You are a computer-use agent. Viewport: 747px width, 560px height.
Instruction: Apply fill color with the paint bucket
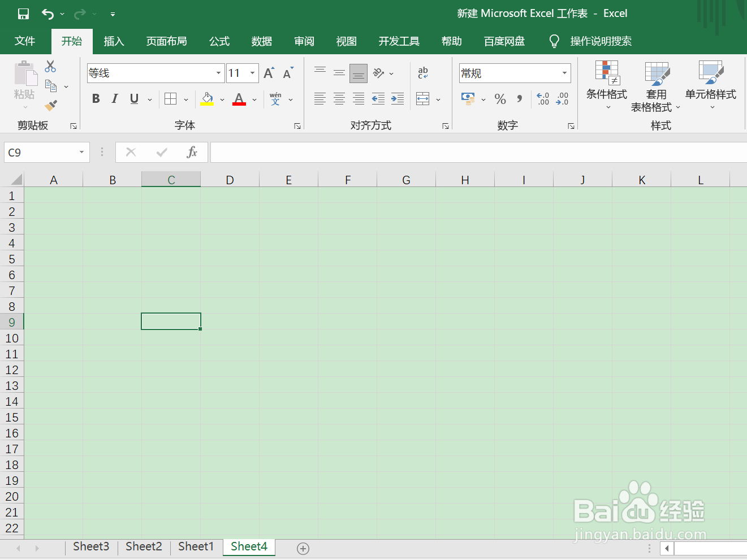click(x=207, y=99)
